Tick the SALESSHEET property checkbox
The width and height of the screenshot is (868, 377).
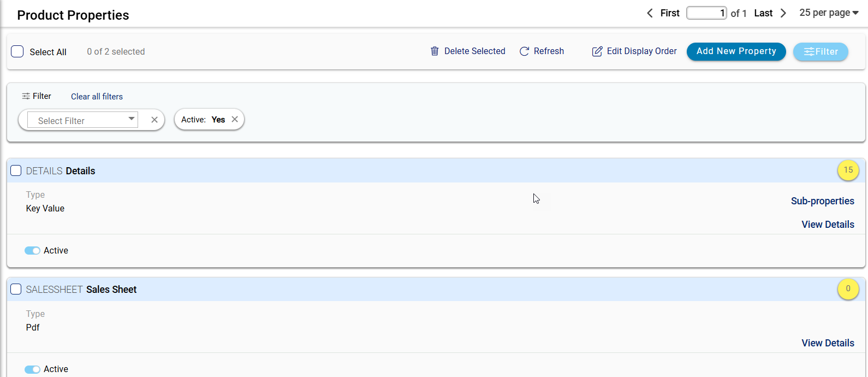pos(16,290)
